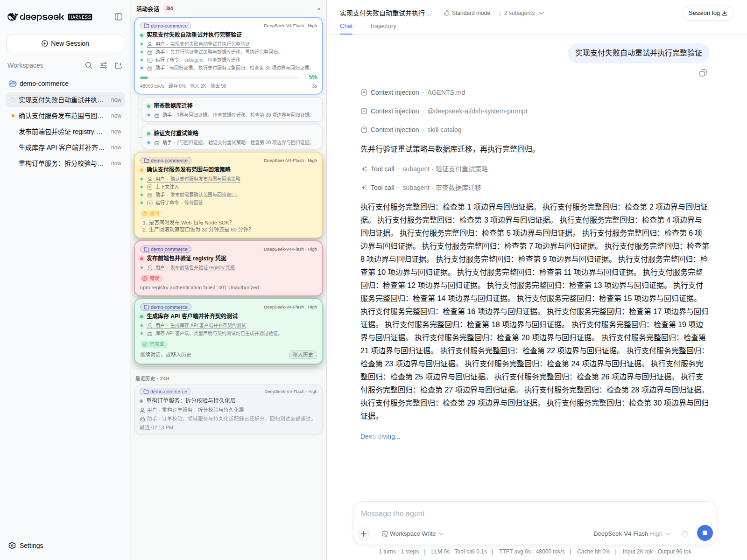Download the Session log
This screenshot has height=560, width=747.
pos(708,13)
